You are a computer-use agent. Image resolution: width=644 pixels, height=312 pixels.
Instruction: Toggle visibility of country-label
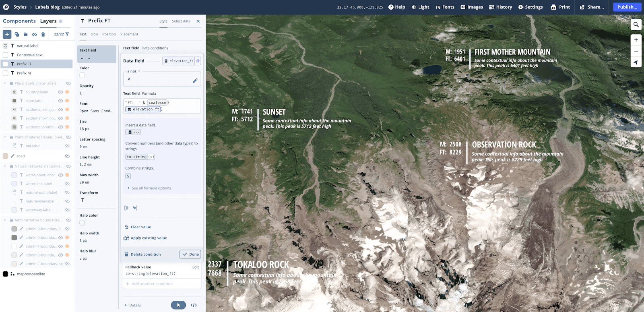click(60, 92)
